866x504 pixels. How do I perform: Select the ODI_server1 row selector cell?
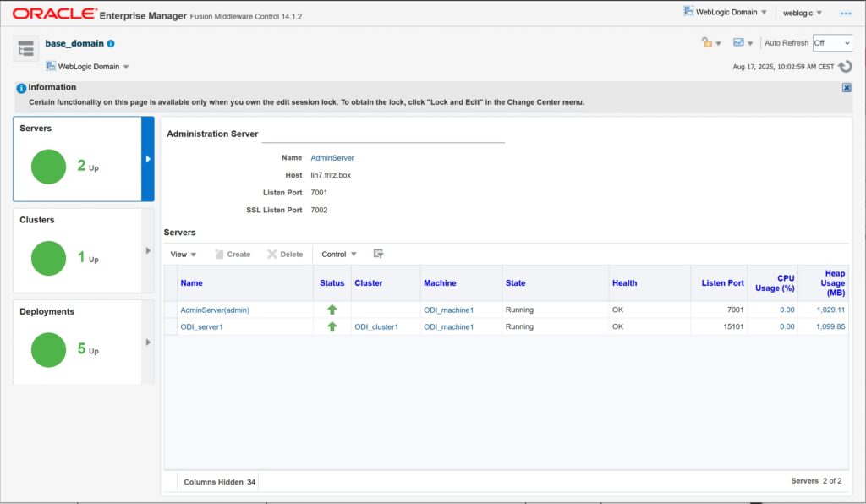[171, 326]
